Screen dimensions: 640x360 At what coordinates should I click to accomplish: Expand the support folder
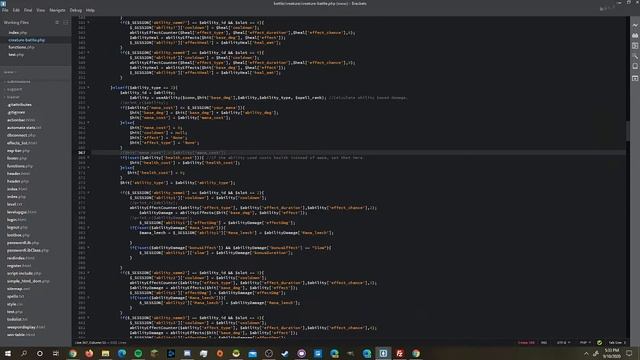pos(14,89)
